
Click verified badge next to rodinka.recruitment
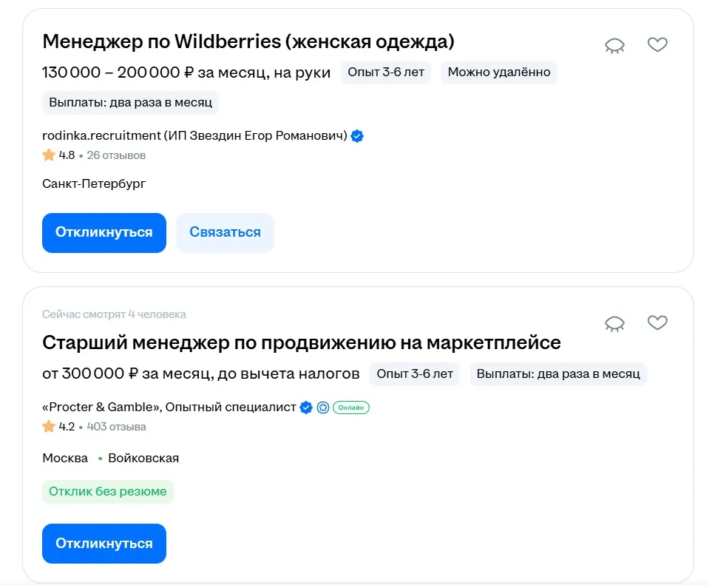coord(357,136)
